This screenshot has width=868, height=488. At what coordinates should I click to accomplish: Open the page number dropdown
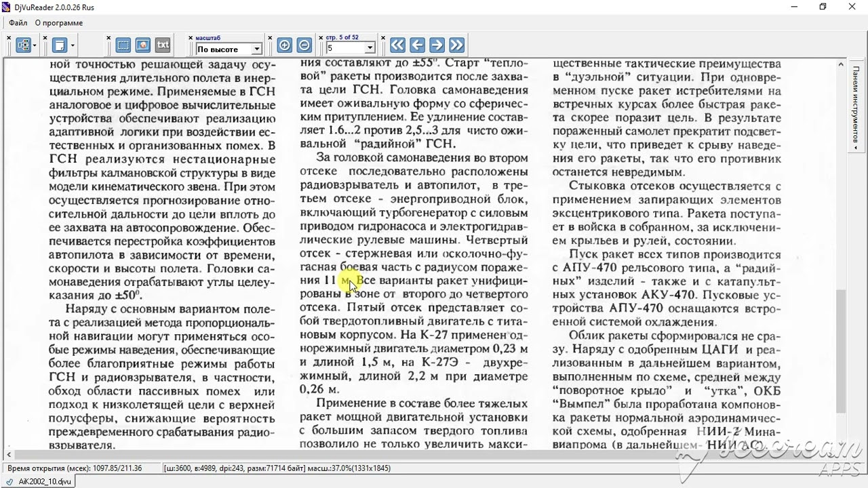tap(370, 48)
